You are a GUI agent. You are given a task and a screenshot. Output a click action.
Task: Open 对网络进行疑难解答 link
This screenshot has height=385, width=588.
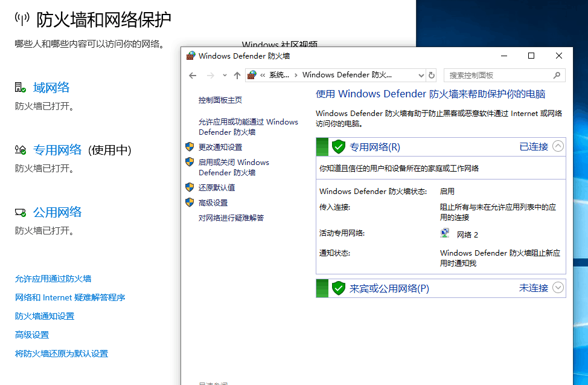(231, 218)
